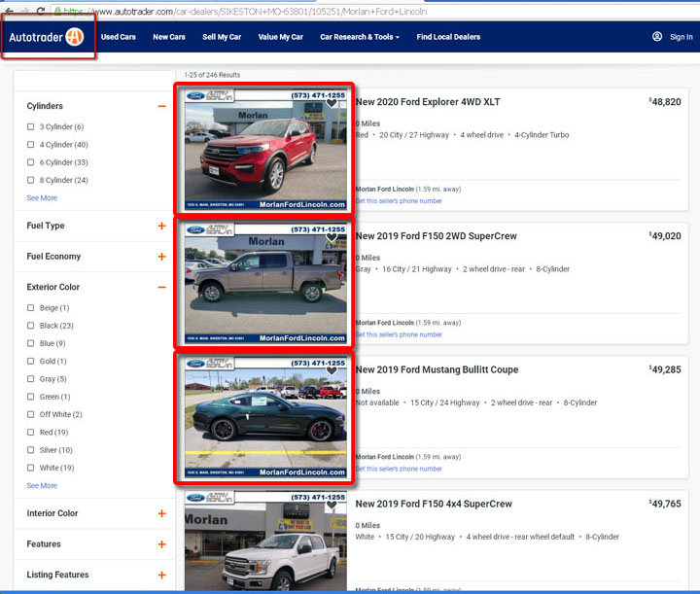Open the green Mustang Bullitt photo
The image size is (700, 594).
click(265, 417)
